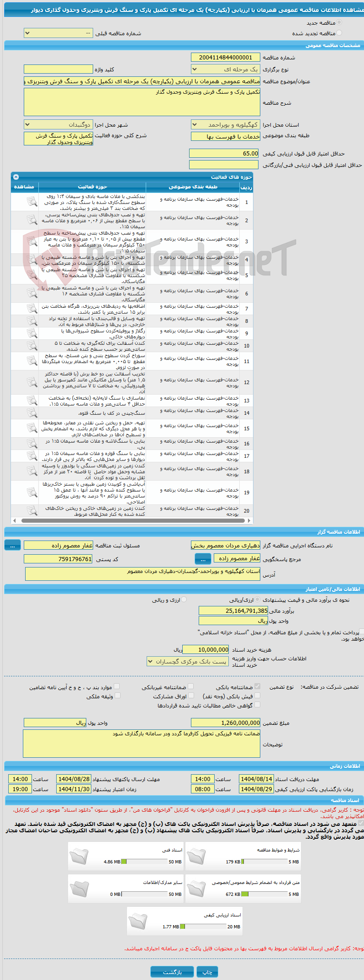Viewport: 364px width, 980px height.
Task: Open the view icon for activity row 11
Action: (x=32, y=361)
